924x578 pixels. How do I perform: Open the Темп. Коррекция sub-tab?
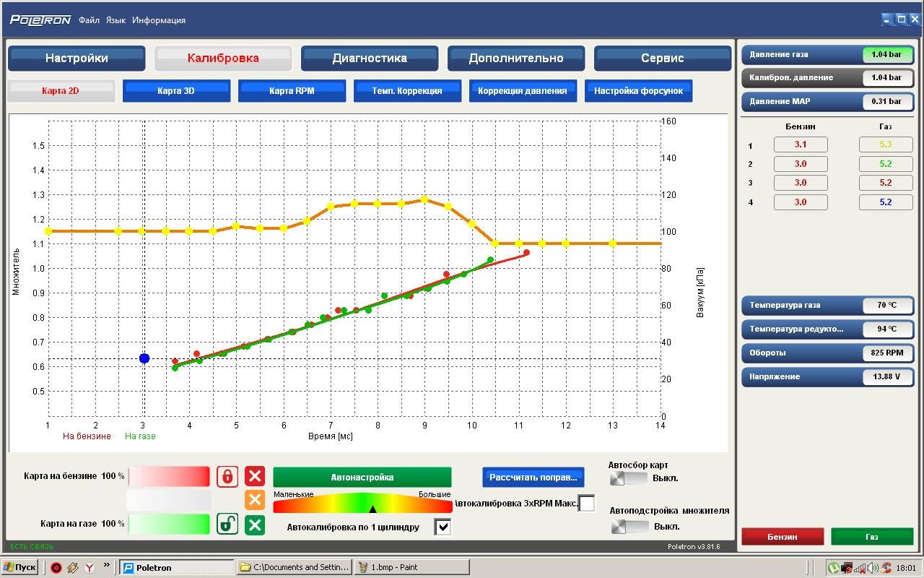(x=407, y=91)
